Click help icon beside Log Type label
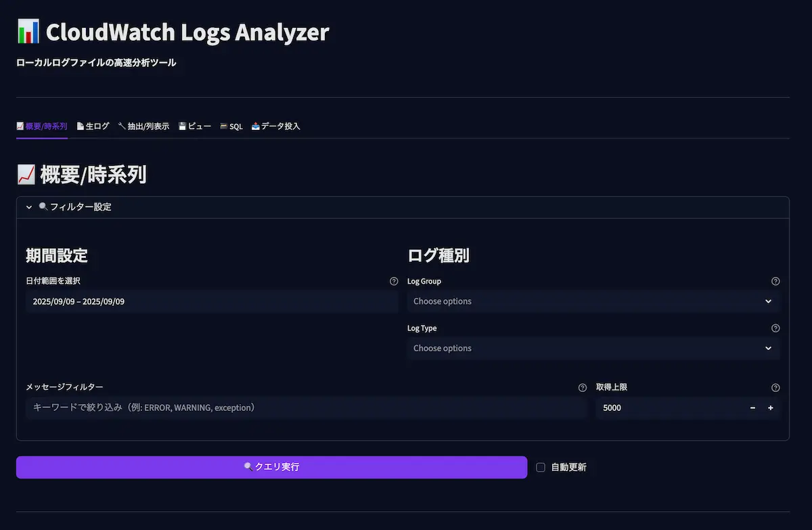812x530 pixels. 775,328
